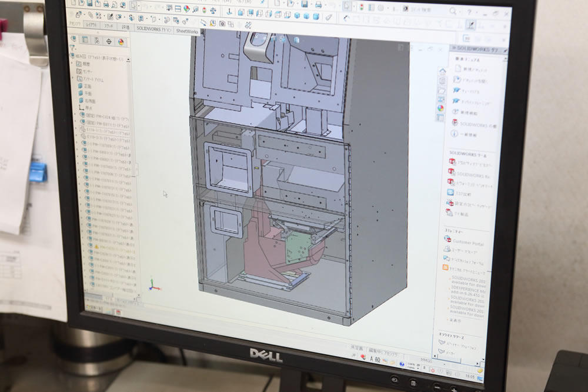Image resolution: width=588 pixels, height=392 pixels.
Task: Open dropdown arrow beside Select tool
Action: (x=139, y=6)
